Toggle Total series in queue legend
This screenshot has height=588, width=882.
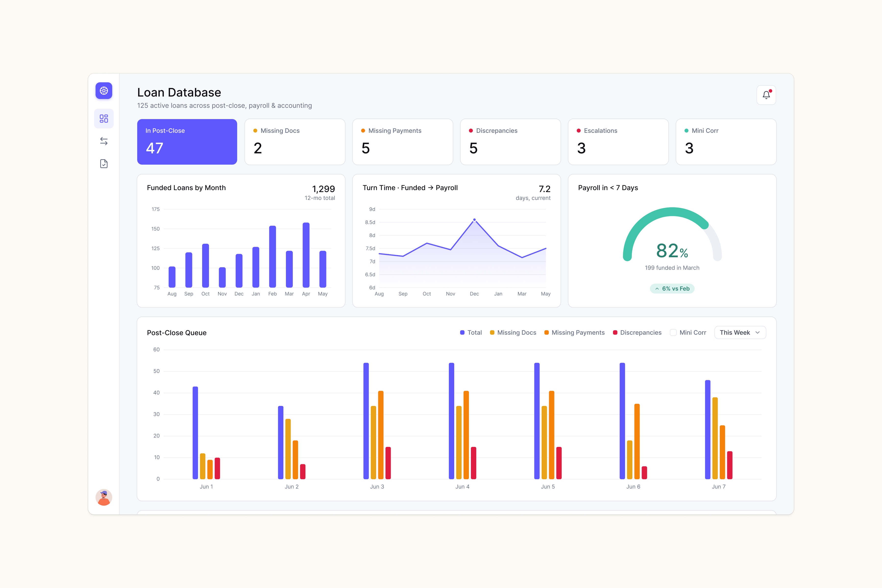[x=471, y=333]
